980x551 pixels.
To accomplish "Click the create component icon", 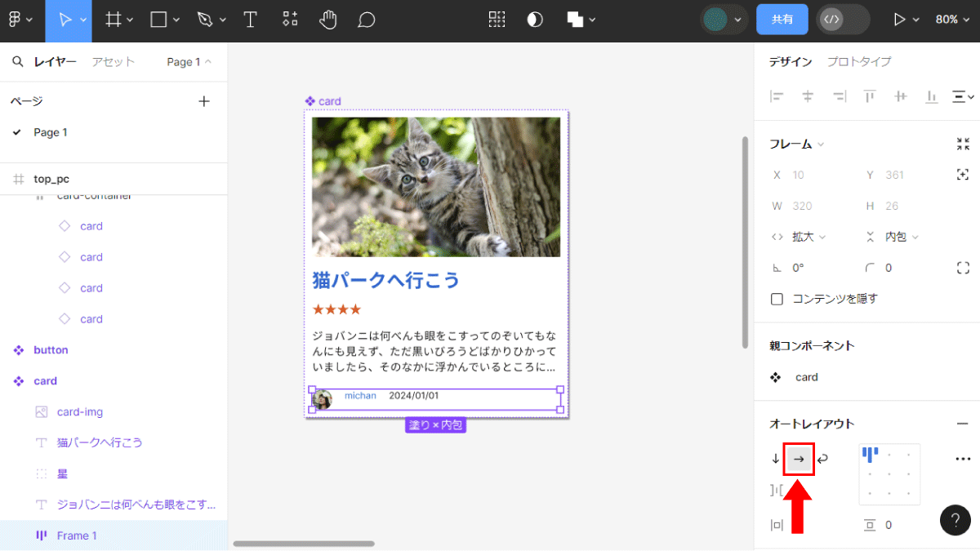I will click(x=496, y=20).
